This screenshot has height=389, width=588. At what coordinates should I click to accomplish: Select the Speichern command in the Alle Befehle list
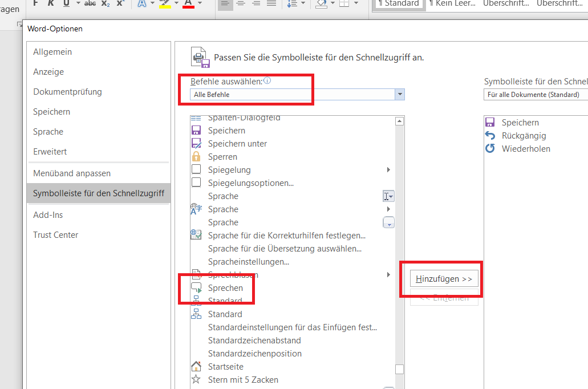pos(293,131)
